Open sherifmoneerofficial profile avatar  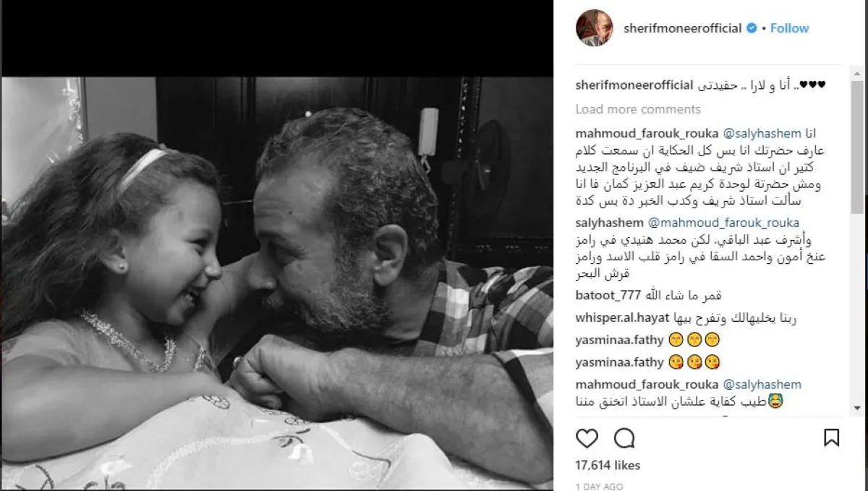594,28
